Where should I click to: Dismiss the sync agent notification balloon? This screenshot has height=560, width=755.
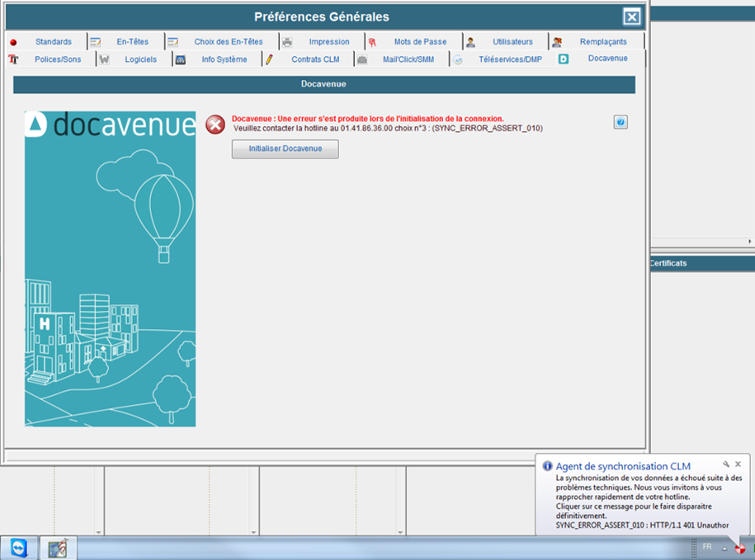point(738,464)
